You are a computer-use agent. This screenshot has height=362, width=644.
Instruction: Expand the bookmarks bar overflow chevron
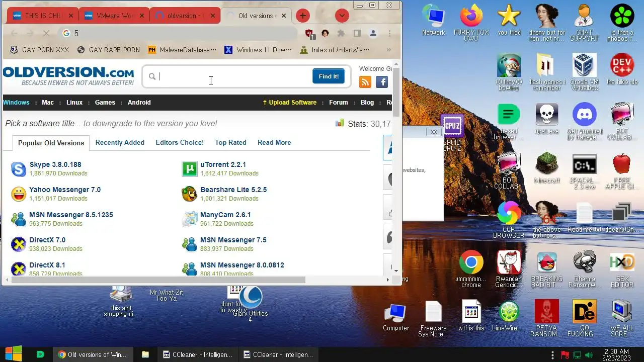click(388, 50)
